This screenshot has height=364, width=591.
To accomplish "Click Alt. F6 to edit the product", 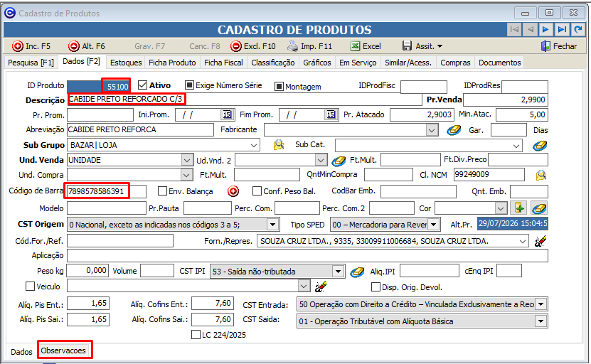I will pyautogui.click(x=86, y=46).
